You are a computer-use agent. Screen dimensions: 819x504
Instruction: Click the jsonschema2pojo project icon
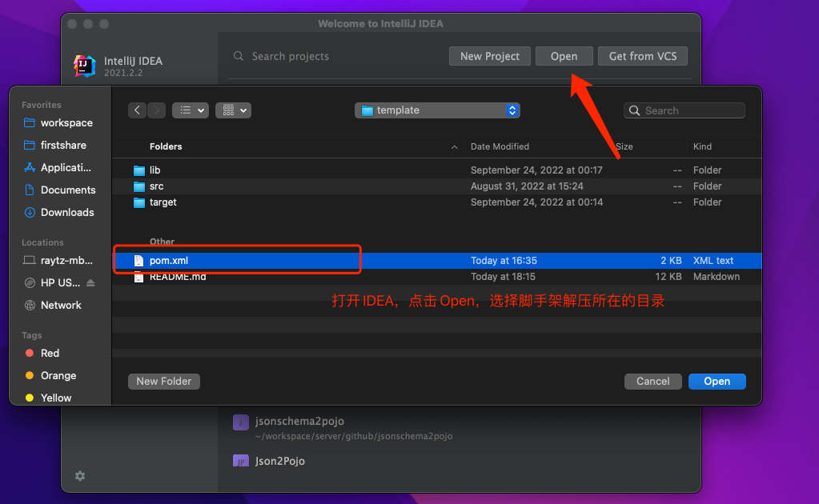[241, 422]
